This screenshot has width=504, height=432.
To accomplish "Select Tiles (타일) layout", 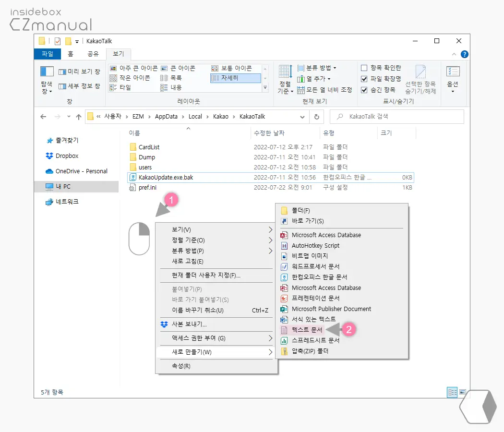I will pos(120,87).
